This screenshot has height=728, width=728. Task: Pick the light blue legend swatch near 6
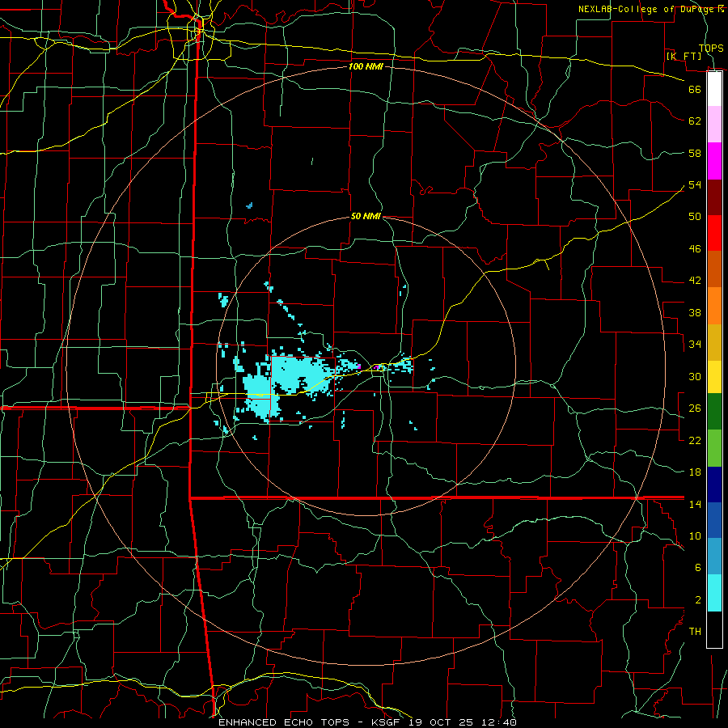(x=714, y=557)
